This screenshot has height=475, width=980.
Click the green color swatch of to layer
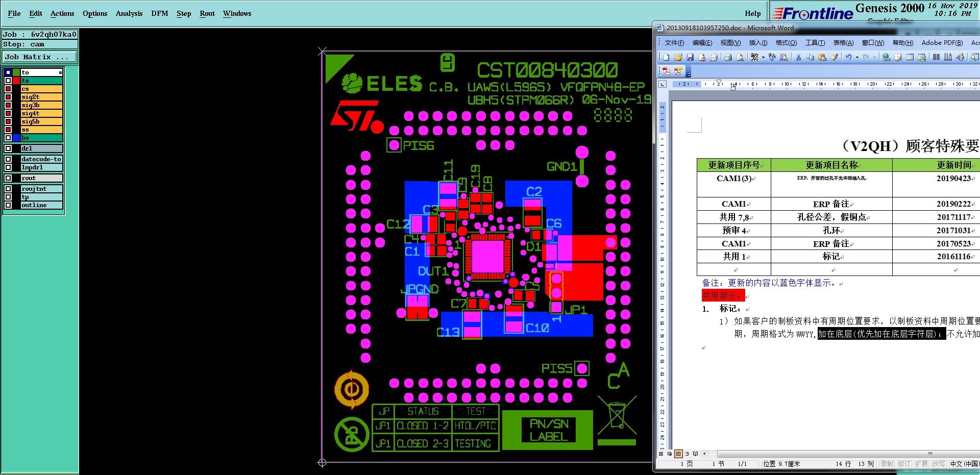(x=16, y=72)
